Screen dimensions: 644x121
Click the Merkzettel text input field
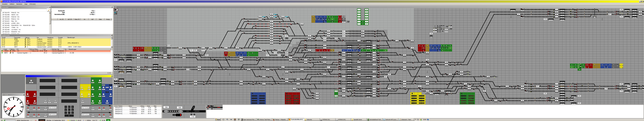point(24,10)
